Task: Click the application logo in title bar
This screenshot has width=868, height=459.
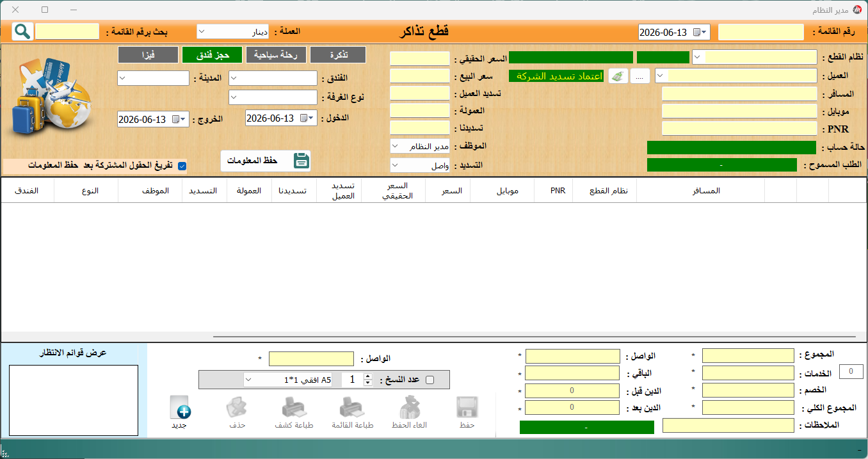Action: click(x=858, y=10)
